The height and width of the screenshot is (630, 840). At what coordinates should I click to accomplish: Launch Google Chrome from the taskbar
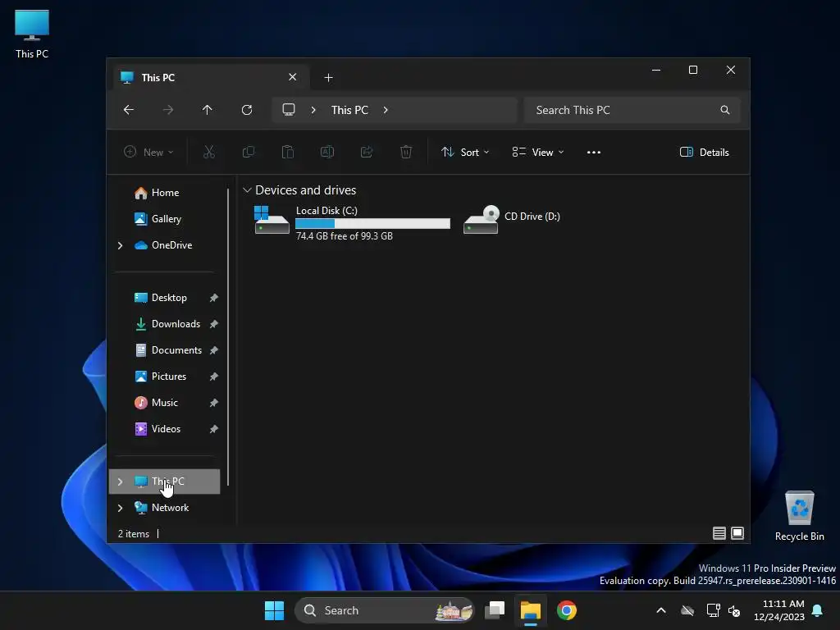567,610
